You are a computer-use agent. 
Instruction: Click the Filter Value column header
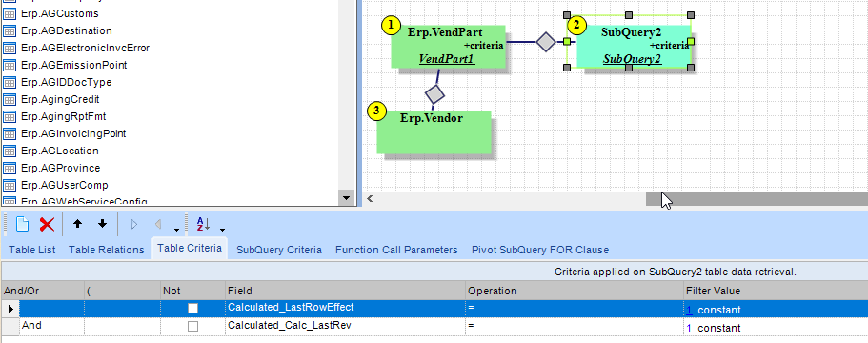777,291
